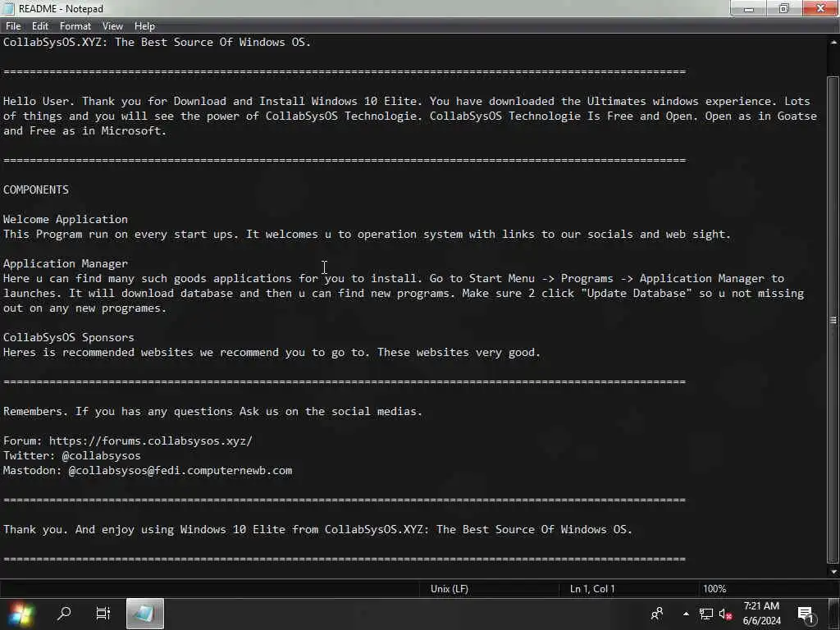Click the 'Hello User. Thank you' line
The image size is (840, 630).
[407, 101]
